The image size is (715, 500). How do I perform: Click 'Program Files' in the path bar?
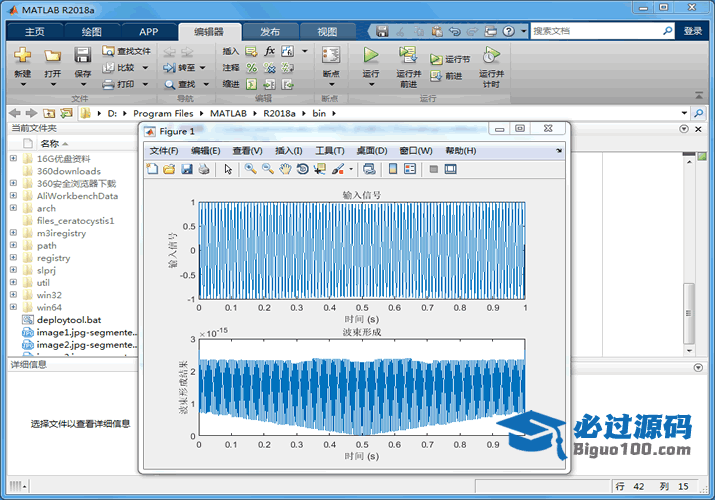(163, 113)
